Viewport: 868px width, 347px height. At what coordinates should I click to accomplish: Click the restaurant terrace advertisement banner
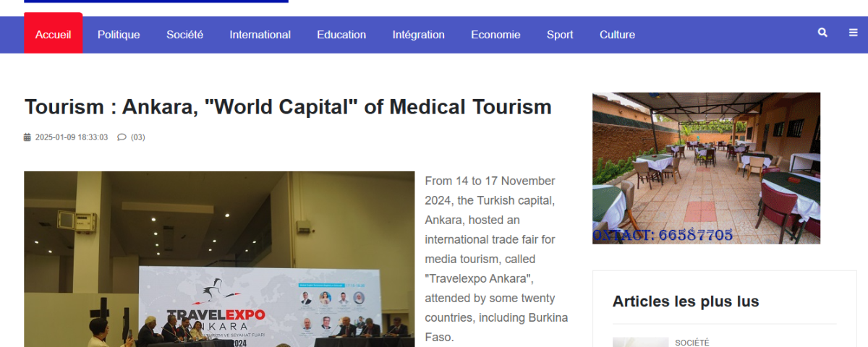click(x=706, y=168)
